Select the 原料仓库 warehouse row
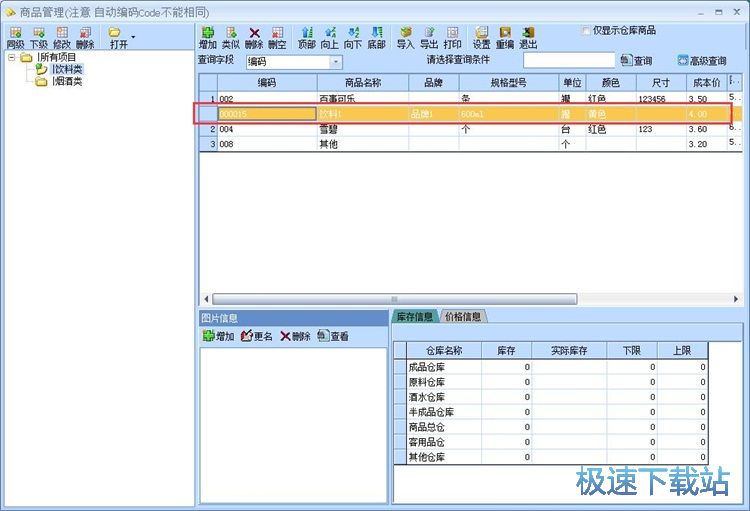 [551, 382]
